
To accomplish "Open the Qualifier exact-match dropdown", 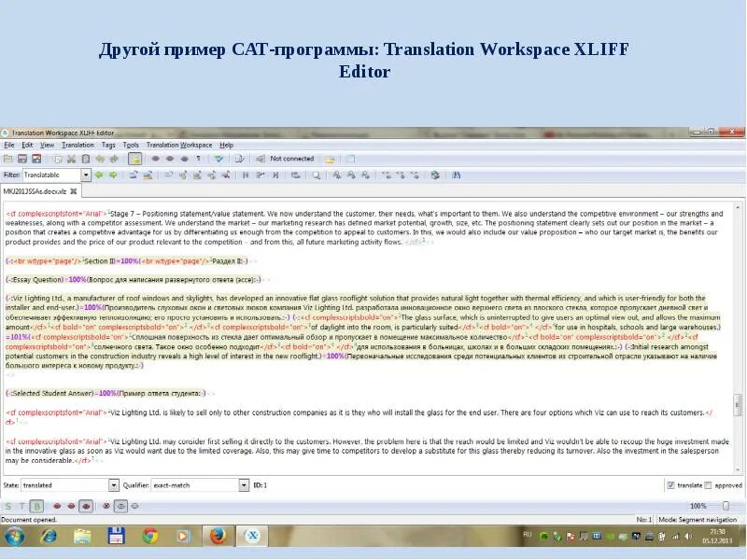I will point(244,485).
